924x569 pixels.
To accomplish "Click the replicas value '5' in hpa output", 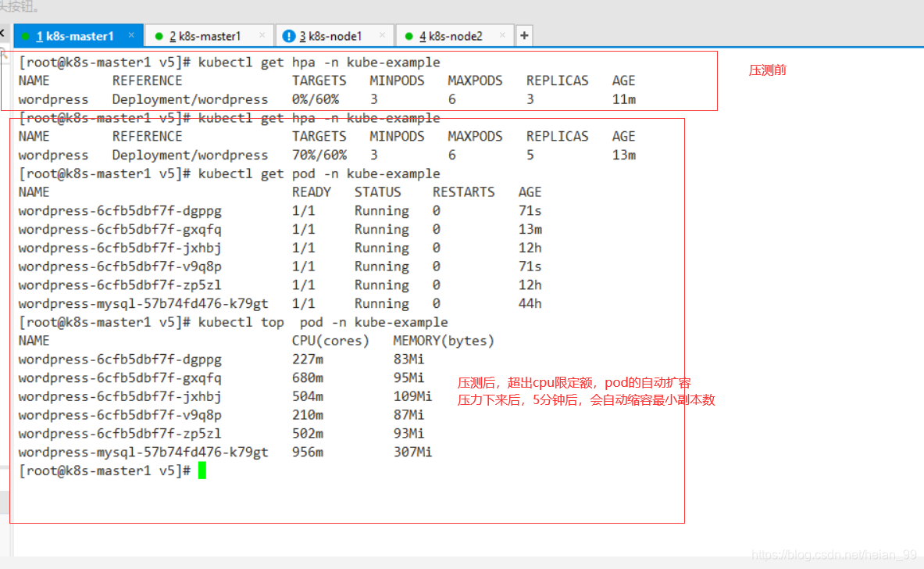I will tap(530, 155).
